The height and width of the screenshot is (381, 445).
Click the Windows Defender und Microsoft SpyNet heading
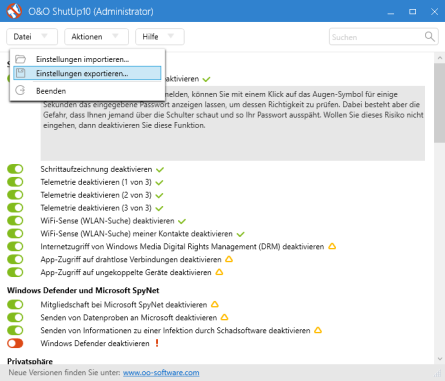83,290
